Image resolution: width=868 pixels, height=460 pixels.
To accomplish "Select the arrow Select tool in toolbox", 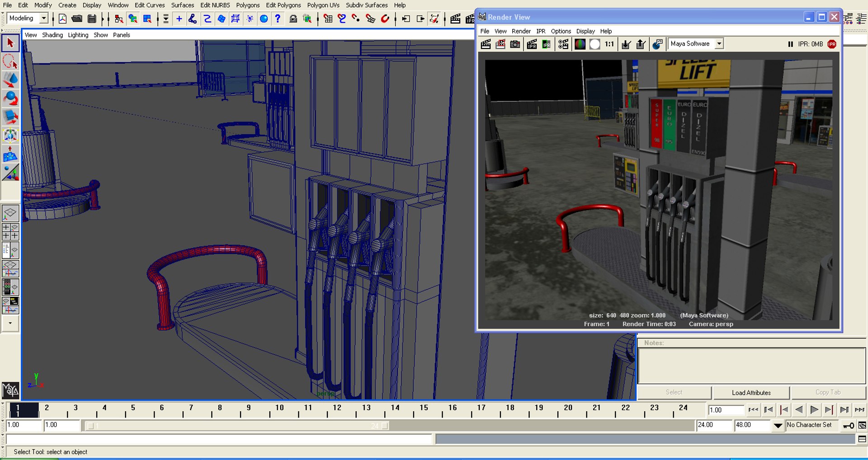I will tap(10, 43).
